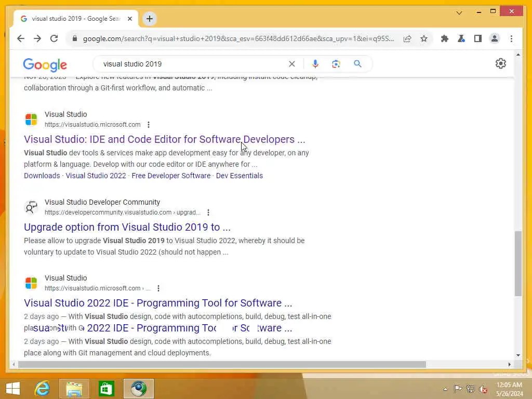Select the visual studio 2019 Google Search tab
The image size is (532, 399).
[x=76, y=19]
